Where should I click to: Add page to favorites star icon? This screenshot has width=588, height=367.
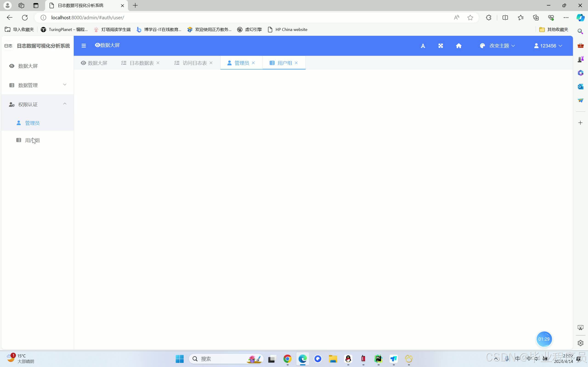point(470,17)
